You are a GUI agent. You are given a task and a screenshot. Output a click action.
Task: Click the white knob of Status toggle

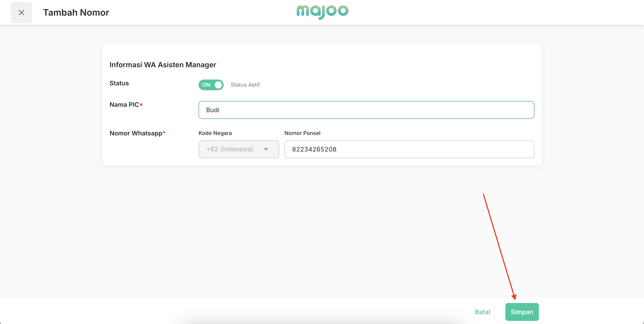[x=218, y=85]
